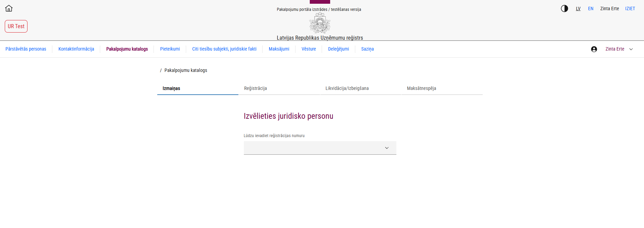Select the LV language link

tap(578, 8)
